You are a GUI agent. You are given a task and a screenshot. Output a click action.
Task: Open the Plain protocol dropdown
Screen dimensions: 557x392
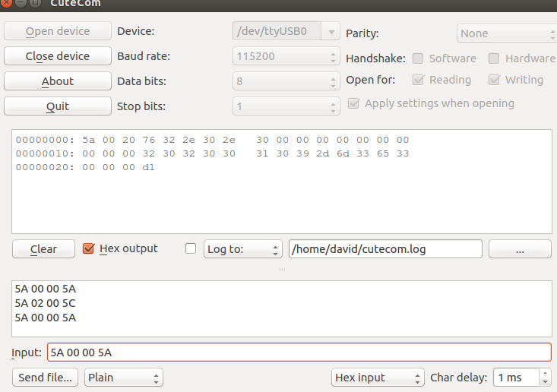[x=124, y=378]
